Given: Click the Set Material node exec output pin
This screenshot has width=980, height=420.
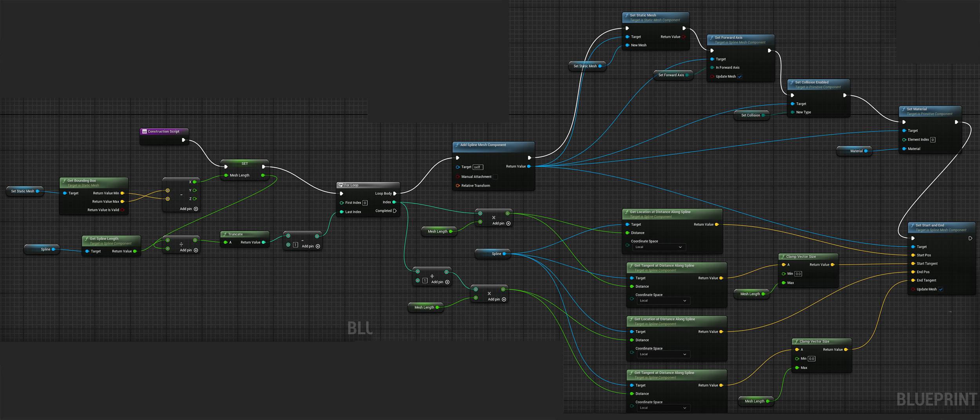Looking at the screenshot, I should click(956, 122).
